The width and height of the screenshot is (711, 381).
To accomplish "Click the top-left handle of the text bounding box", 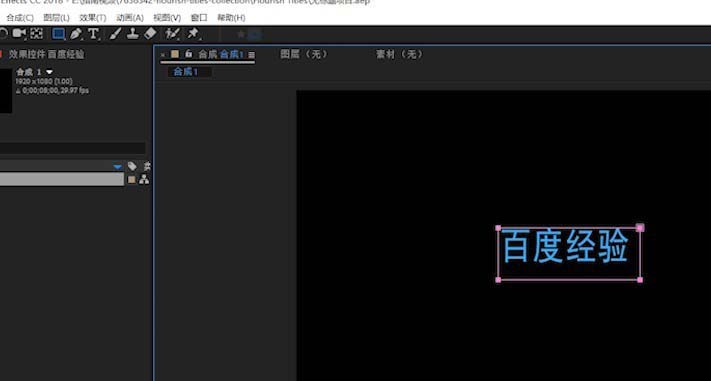I will (498, 228).
